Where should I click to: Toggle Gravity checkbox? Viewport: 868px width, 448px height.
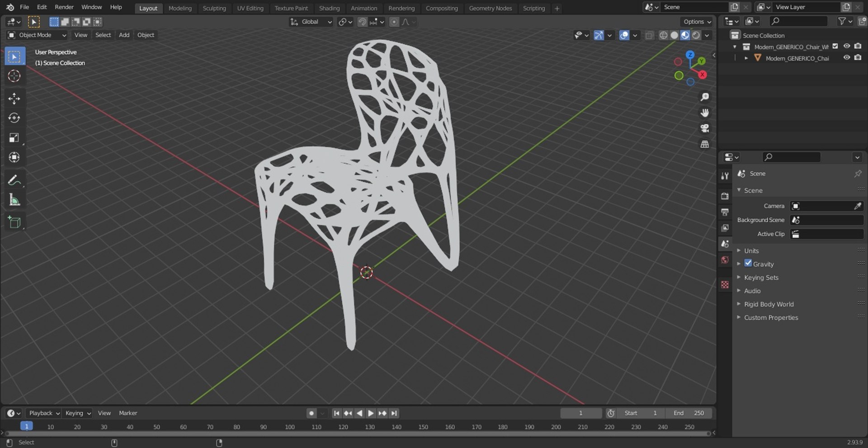point(748,264)
